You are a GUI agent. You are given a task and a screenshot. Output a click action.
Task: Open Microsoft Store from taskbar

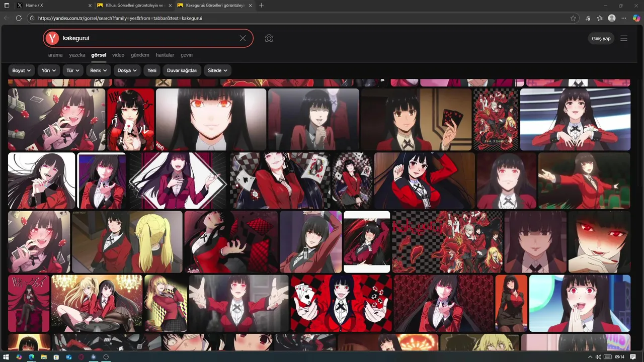click(x=56, y=357)
